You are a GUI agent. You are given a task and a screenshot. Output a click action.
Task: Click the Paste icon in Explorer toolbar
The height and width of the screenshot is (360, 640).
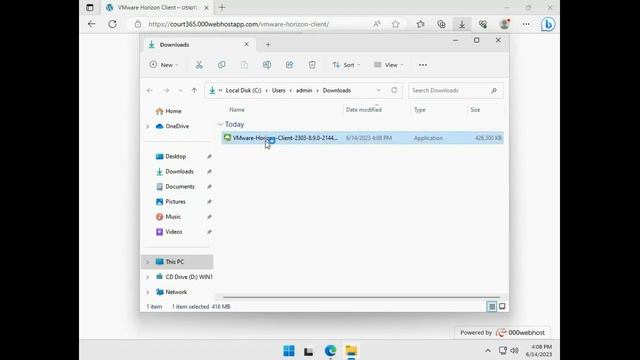[244, 65]
